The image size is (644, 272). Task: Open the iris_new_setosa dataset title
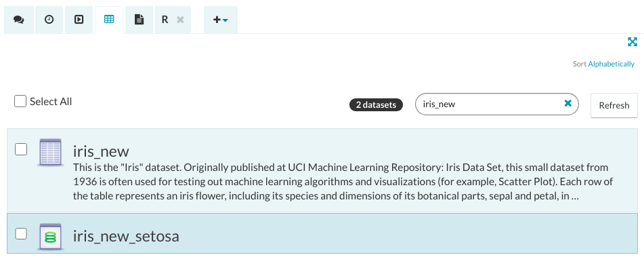(x=126, y=236)
